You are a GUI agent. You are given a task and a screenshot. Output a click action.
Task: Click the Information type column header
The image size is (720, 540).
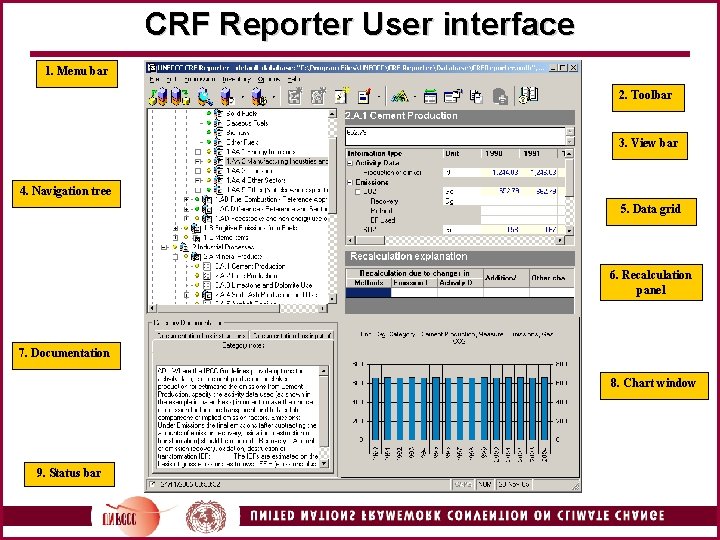tap(394, 153)
